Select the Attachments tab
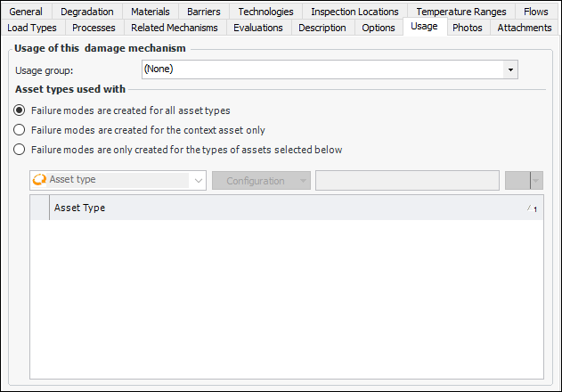Screen dimensions: 562x392 (x=525, y=28)
